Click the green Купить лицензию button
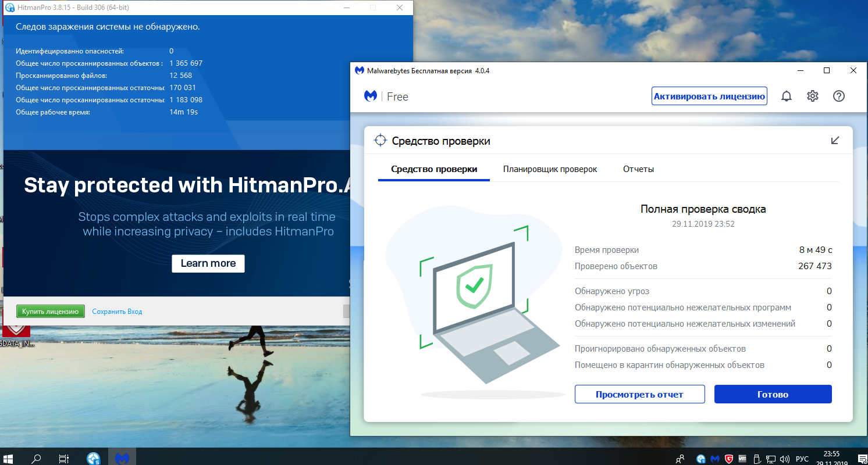The image size is (868, 465). pos(51,312)
